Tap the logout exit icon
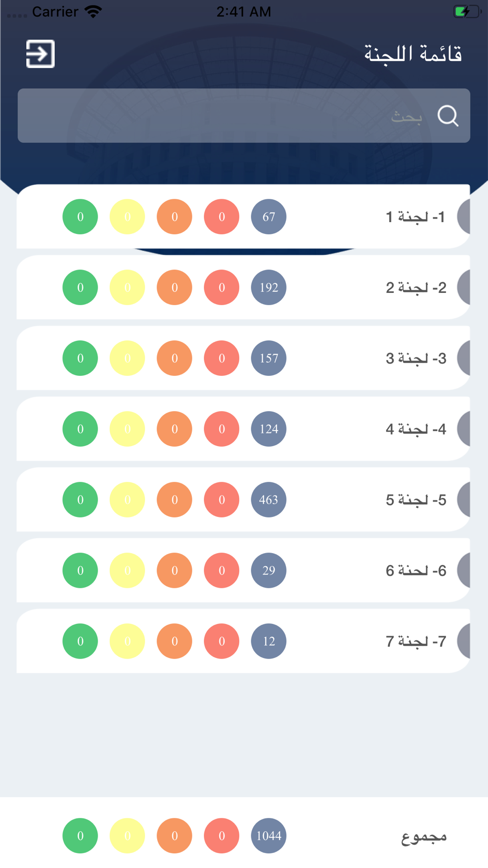This screenshot has width=488, height=868. pos(40,54)
